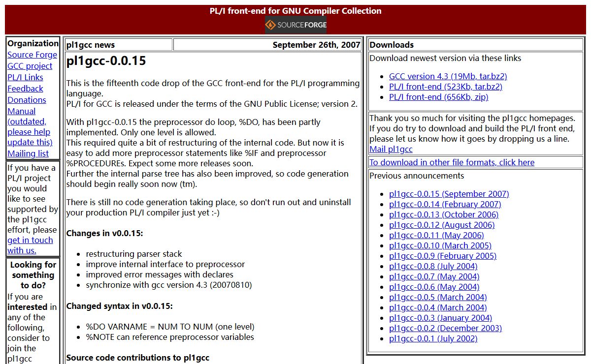Viewport: 591px width, 364px height.
Task: Click 'Source code contributions to pl1gcc' heading
Action: pos(137,358)
